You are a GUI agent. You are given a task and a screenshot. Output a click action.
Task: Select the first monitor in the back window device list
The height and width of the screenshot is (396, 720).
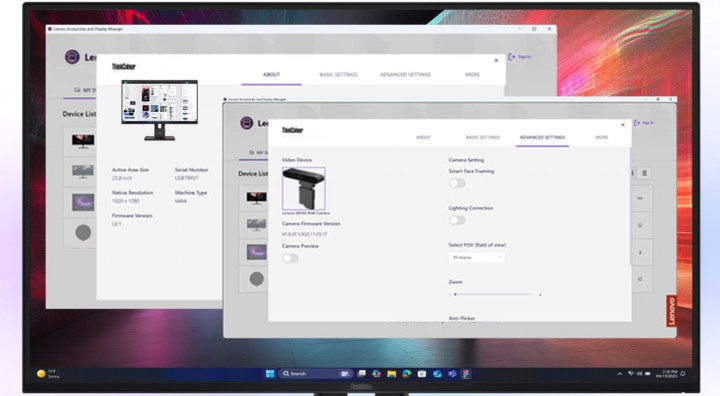tap(83, 141)
